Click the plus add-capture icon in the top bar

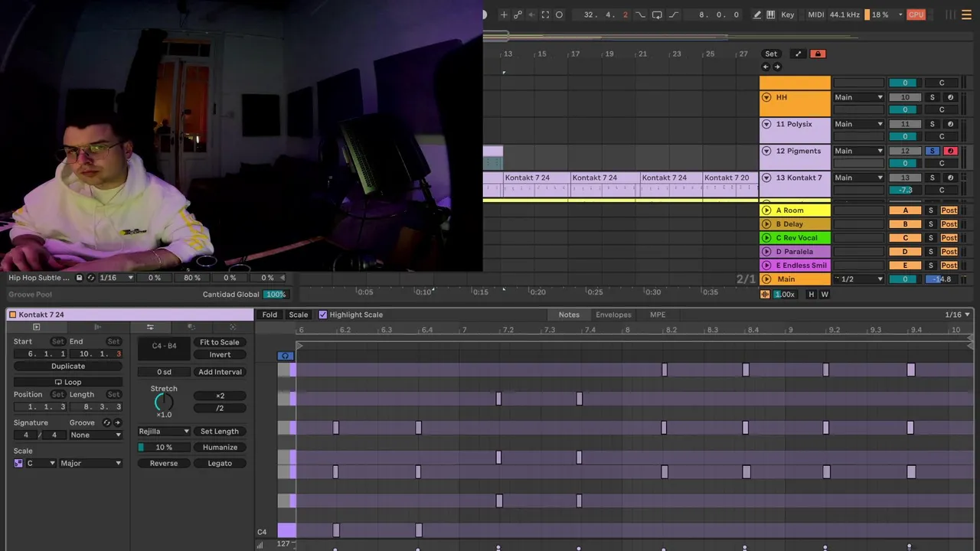(x=503, y=15)
